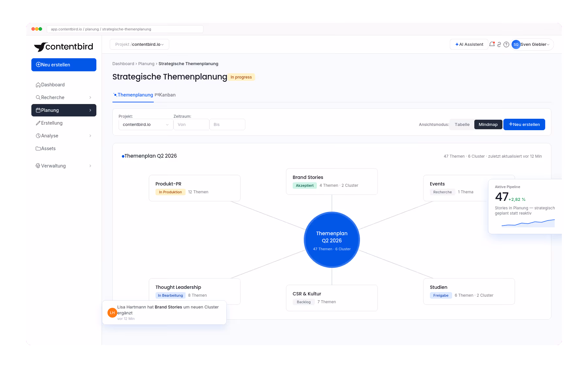Click the Assets folder icon
The height and width of the screenshot is (368, 588).
point(38,149)
